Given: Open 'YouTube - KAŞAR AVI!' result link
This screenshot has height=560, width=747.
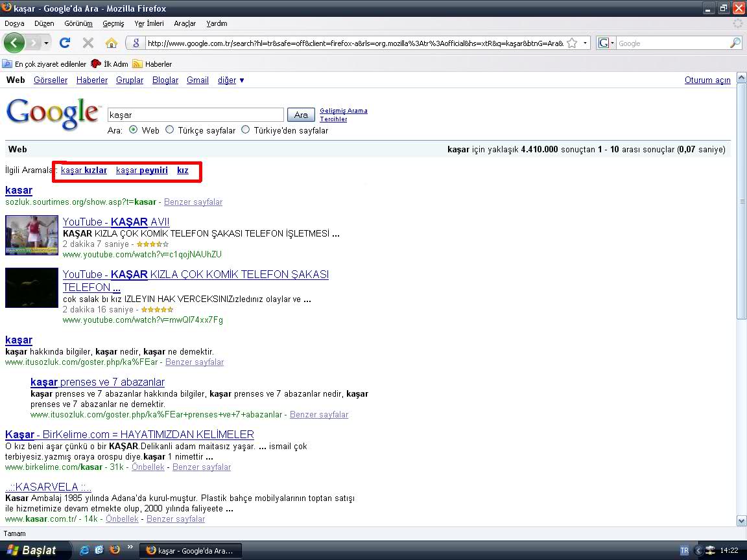Looking at the screenshot, I should (x=116, y=222).
